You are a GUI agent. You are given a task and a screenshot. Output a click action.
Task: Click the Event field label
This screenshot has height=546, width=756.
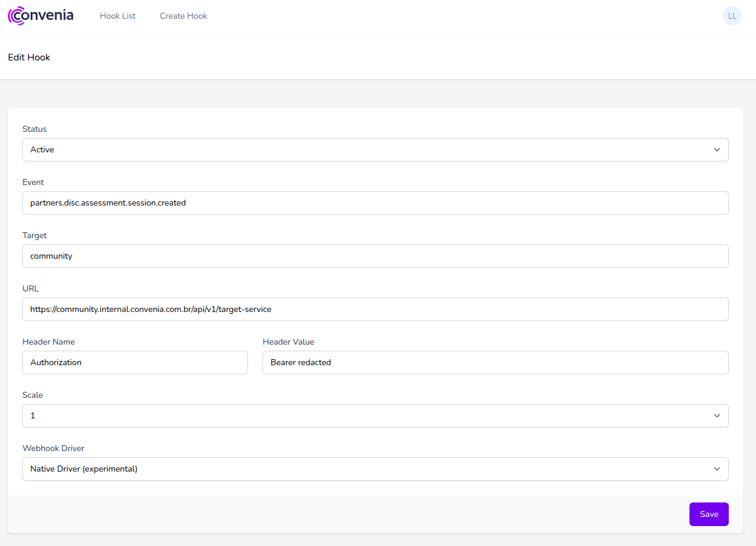click(33, 182)
